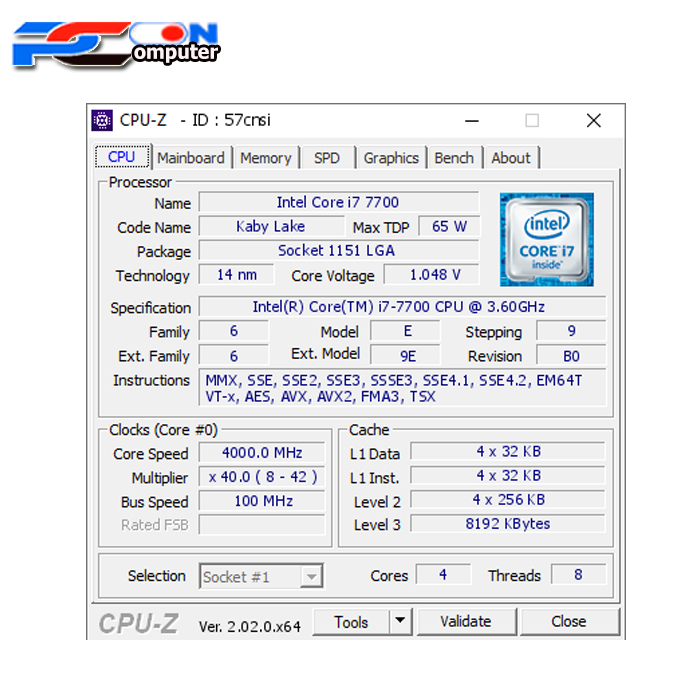Select the CPU tab
Image resolution: width=700 pixels, height=700 pixels.
click(x=122, y=157)
